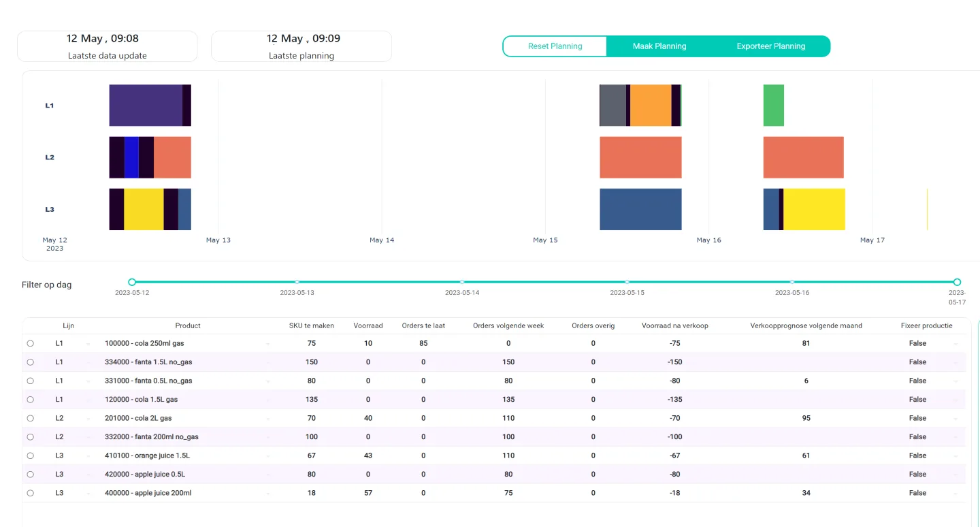Viewport: 980px width, 527px height.
Task: Click the "Filter op dag" label
Action: (x=46, y=285)
